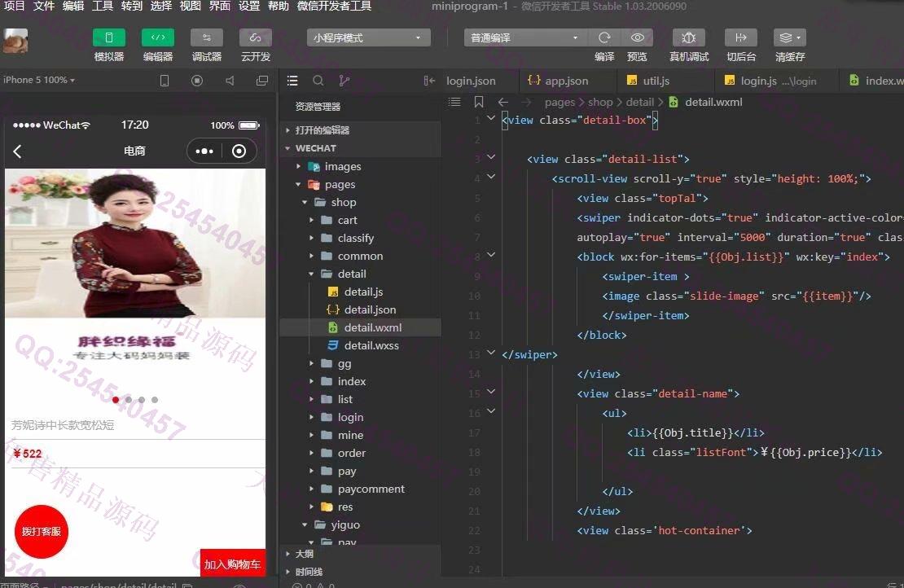Expand the cart folder

point(347,220)
